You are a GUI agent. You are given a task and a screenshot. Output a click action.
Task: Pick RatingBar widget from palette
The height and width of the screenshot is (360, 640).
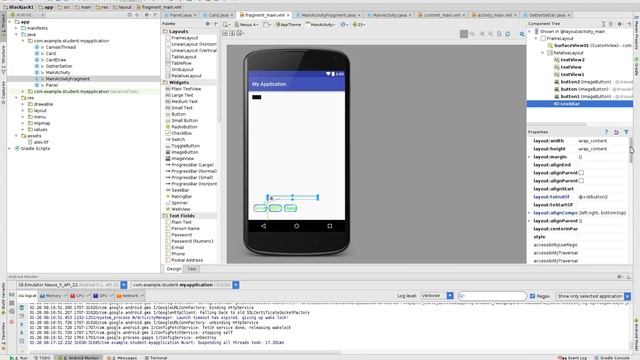point(182,196)
